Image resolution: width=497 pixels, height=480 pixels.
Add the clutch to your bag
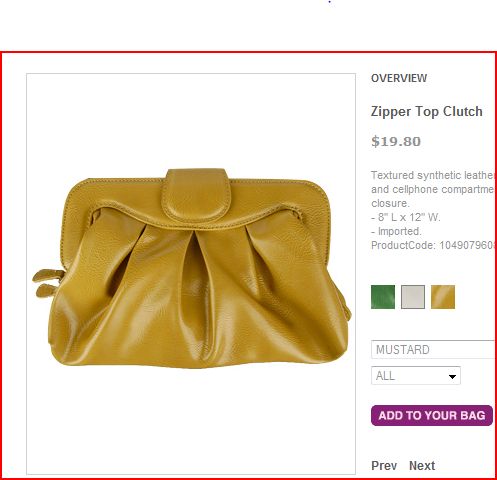[x=432, y=415]
